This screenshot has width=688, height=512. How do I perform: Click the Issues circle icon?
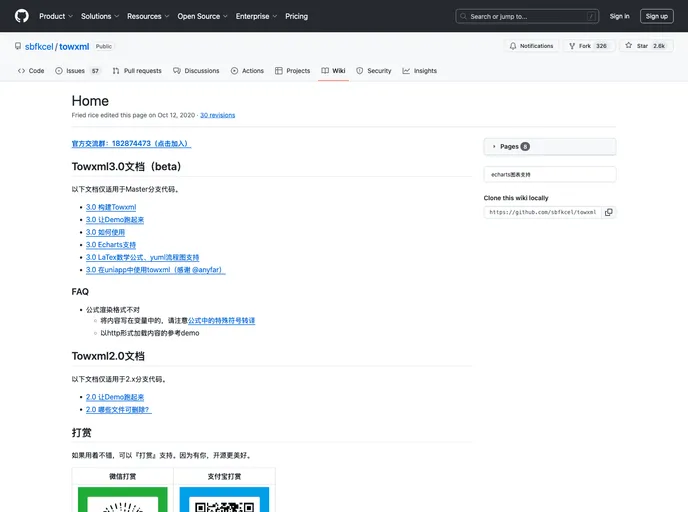(x=59, y=71)
